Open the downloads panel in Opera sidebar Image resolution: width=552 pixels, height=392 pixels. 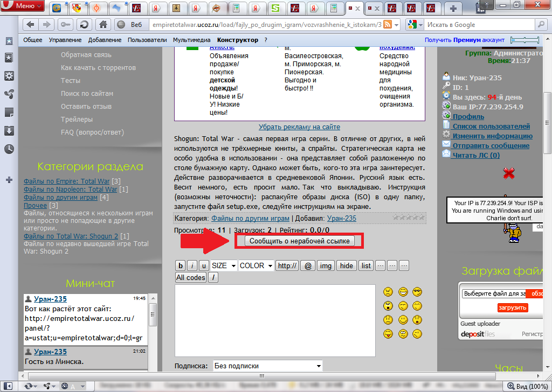coord(9,131)
